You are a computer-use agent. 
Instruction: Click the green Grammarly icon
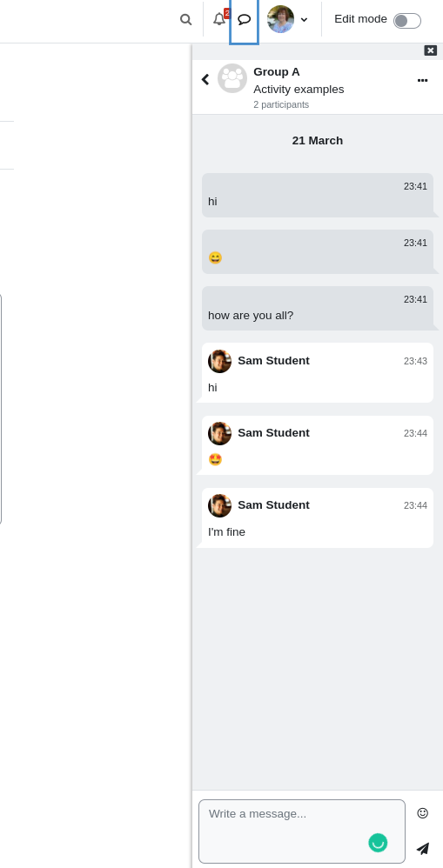tap(378, 843)
